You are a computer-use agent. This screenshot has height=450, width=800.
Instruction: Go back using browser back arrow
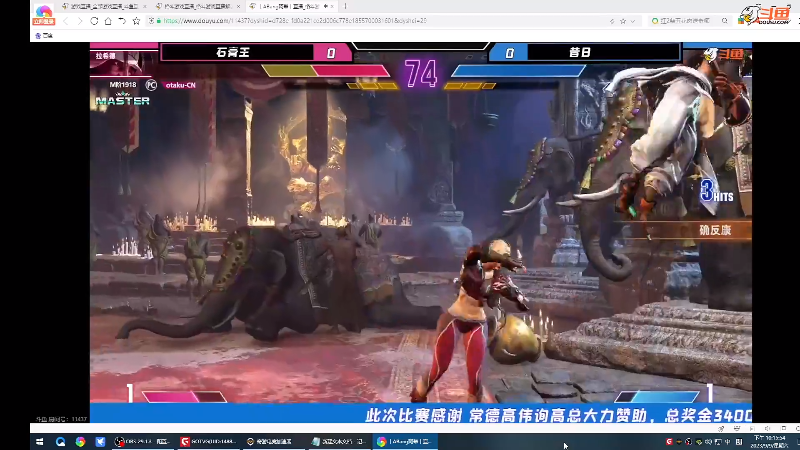point(65,21)
